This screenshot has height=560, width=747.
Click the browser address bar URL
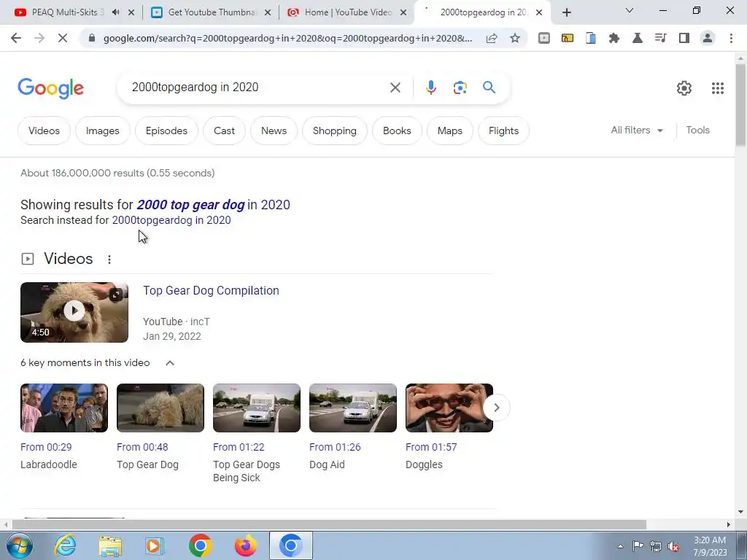(x=287, y=38)
